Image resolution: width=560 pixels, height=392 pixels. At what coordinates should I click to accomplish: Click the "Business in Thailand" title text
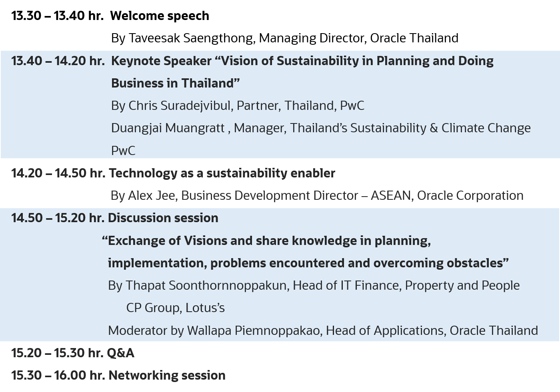[x=175, y=84]
